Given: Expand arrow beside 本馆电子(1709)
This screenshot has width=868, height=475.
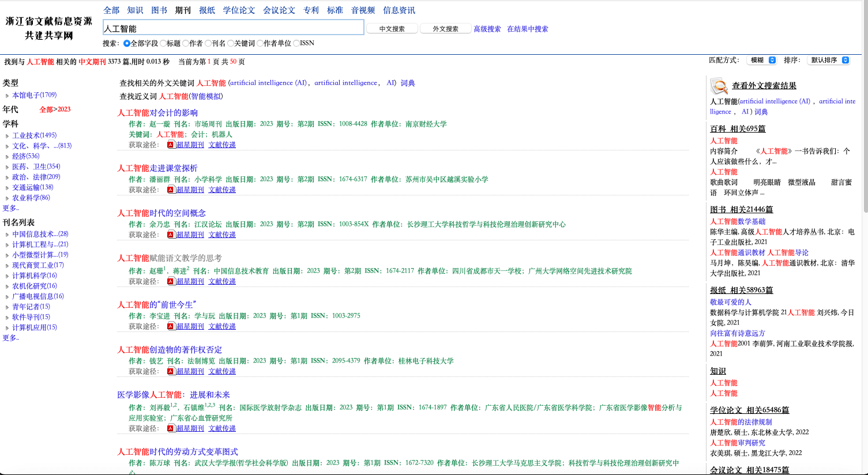Looking at the screenshot, I should [x=7, y=96].
